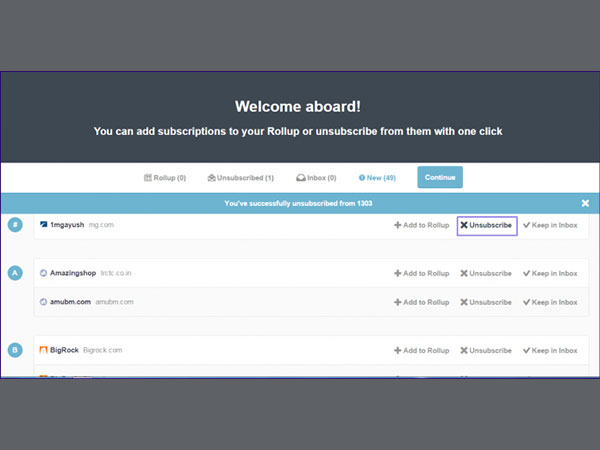
Task: Open the Inbox (0) tab
Action: [315, 178]
